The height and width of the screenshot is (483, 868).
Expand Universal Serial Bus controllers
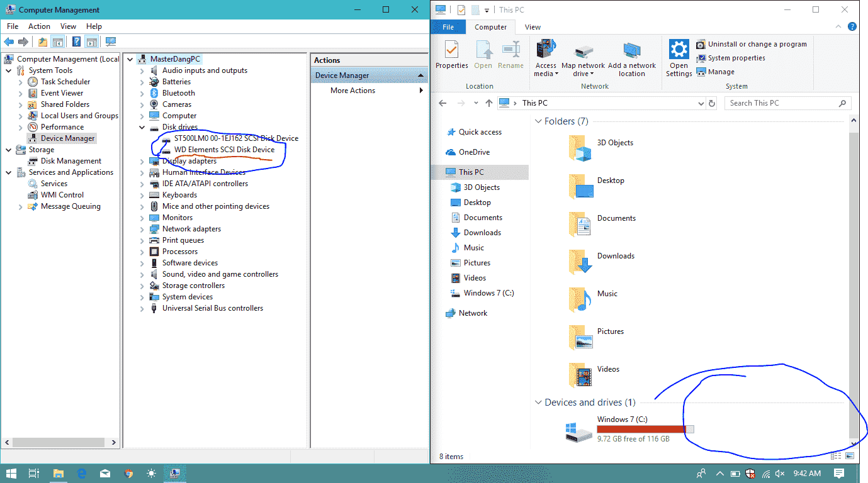142,308
